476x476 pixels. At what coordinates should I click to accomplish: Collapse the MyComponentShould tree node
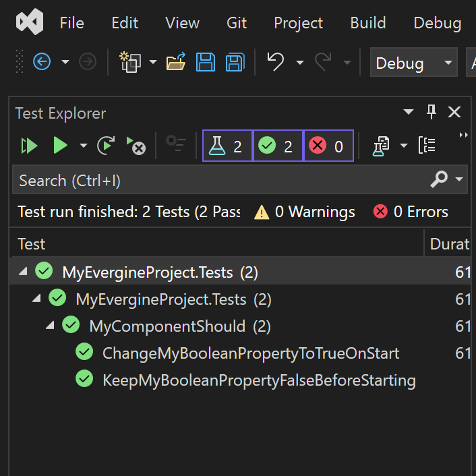tap(50, 326)
